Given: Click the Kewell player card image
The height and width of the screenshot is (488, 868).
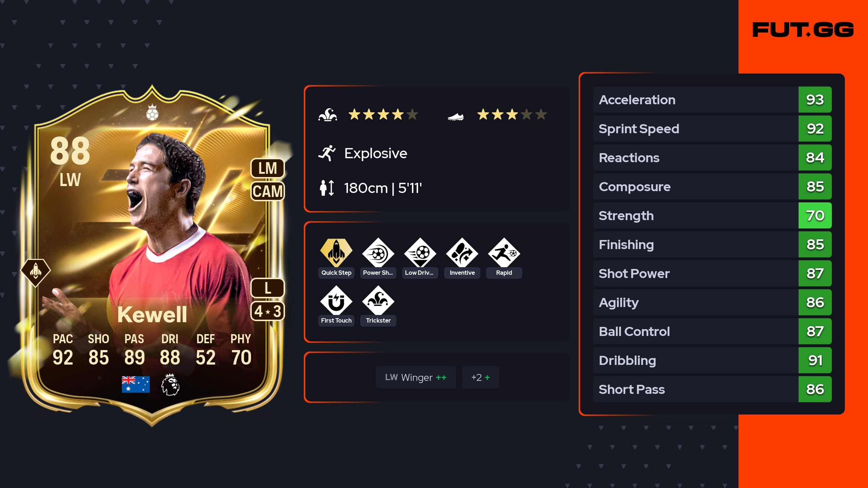Looking at the screenshot, I should click(x=152, y=255).
